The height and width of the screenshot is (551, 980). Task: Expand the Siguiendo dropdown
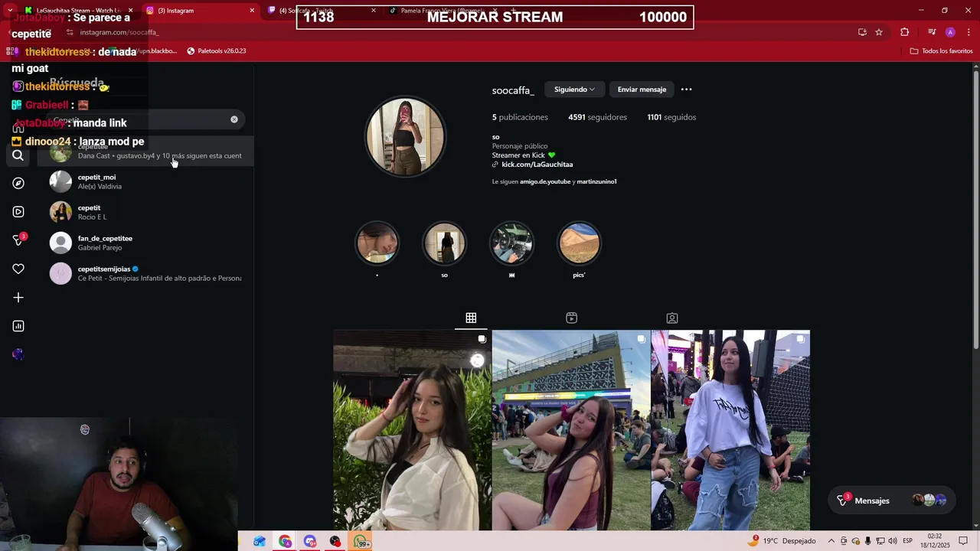574,90
